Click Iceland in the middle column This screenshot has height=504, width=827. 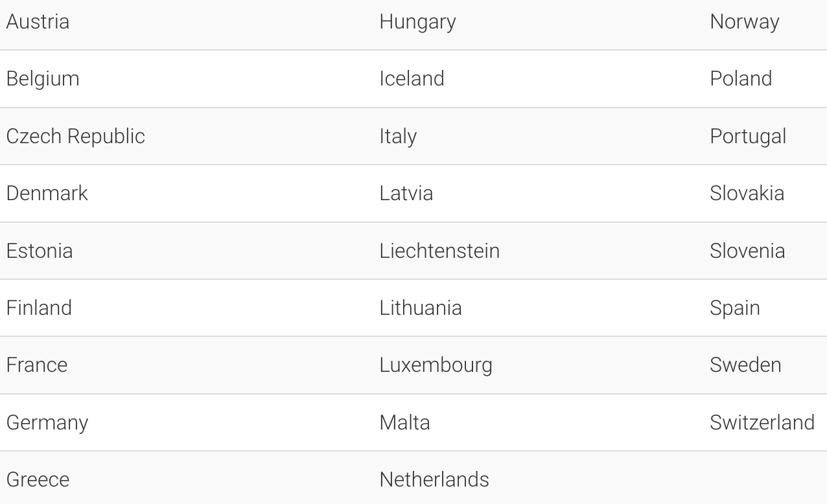(x=412, y=79)
